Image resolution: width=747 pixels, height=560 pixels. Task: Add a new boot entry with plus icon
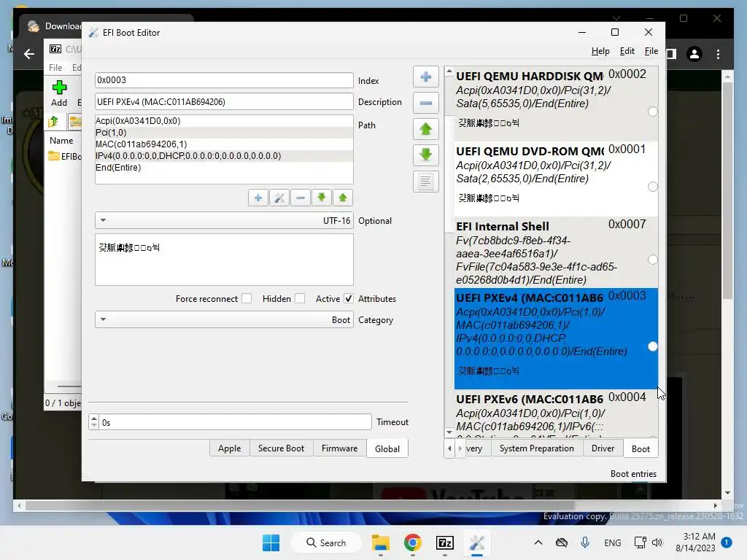tap(426, 77)
